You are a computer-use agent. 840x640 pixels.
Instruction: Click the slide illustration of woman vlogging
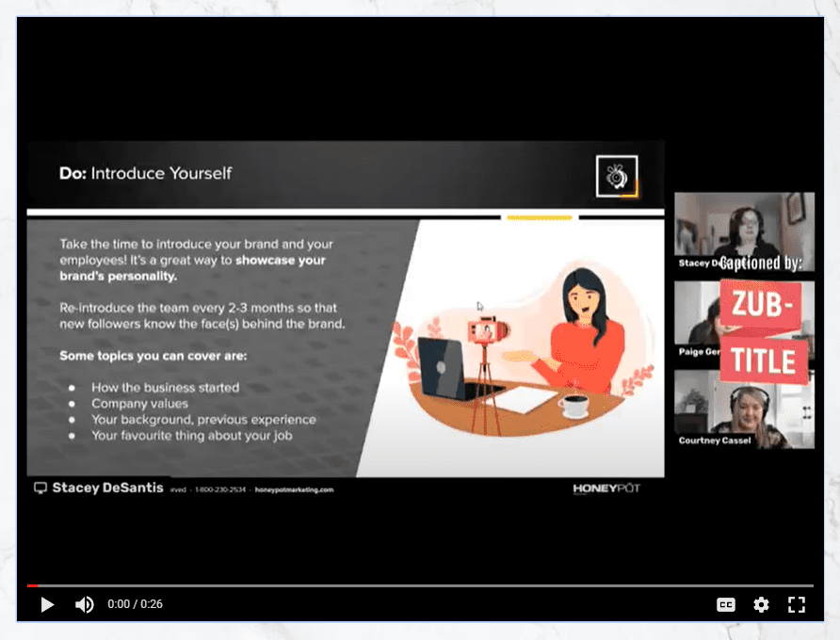523,351
